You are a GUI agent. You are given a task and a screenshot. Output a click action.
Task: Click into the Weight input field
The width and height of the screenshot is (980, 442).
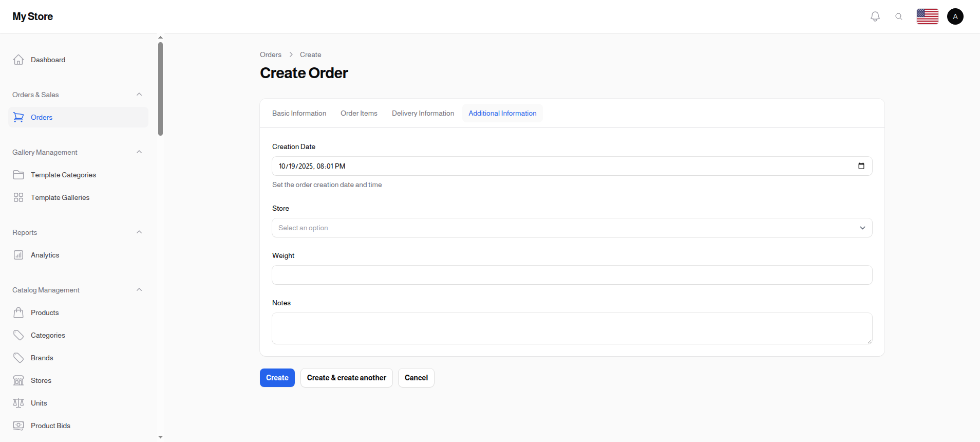572,275
